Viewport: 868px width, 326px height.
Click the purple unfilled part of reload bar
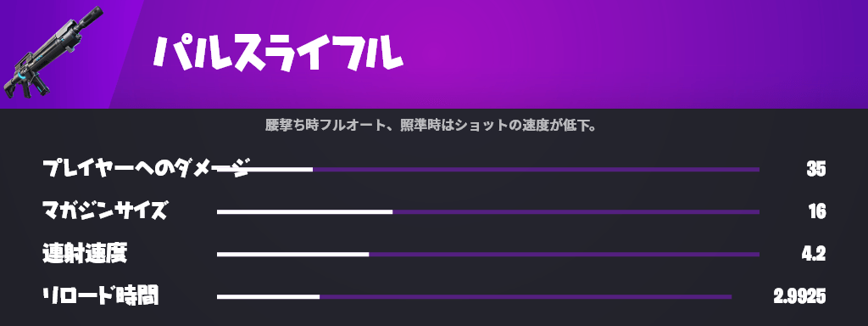(x=526, y=297)
